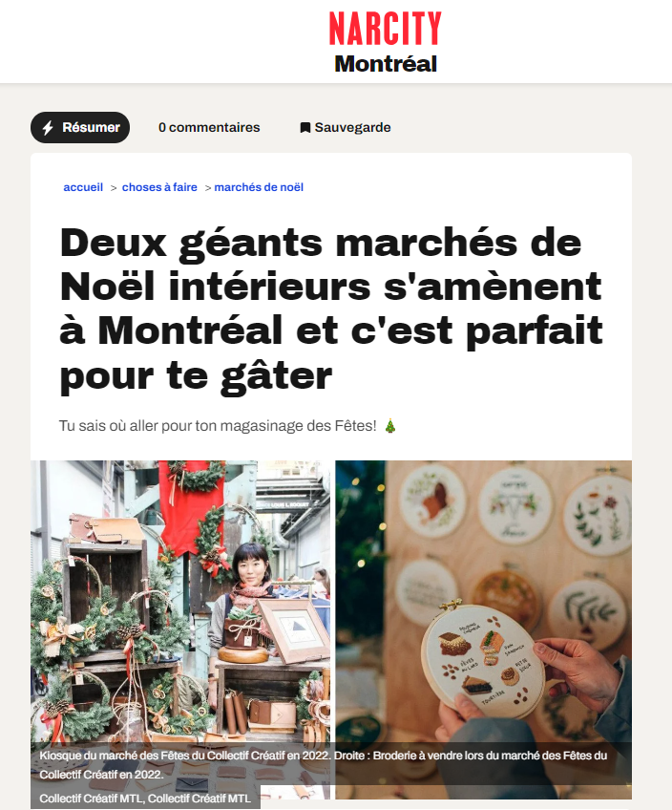Click the Narcity logo
The width and height of the screenshot is (672, 810).
pyautogui.click(x=385, y=29)
